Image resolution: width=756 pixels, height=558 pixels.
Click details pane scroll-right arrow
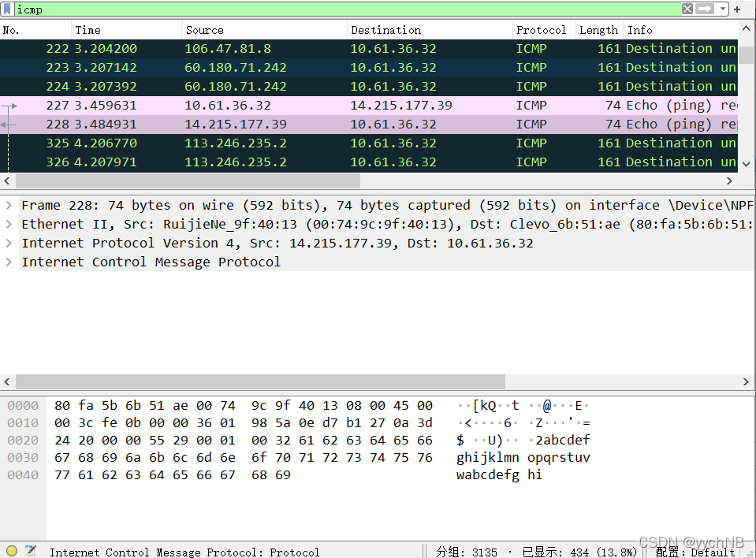pyautogui.click(x=746, y=381)
